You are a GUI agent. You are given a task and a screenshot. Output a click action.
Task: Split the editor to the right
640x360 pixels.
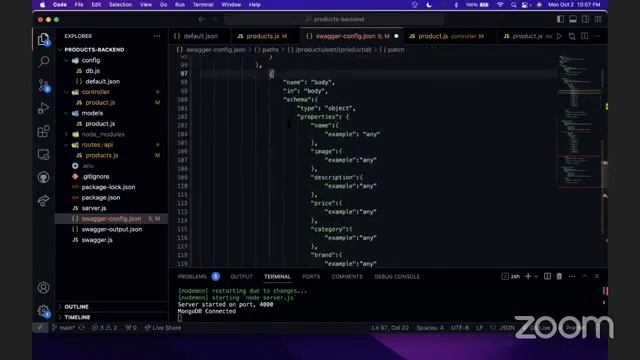[584, 36]
